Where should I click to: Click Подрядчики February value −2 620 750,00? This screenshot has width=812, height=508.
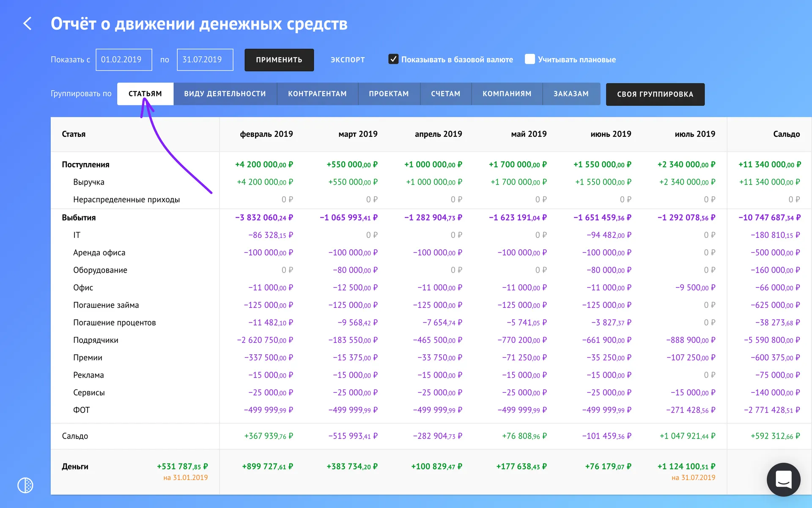point(265,340)
